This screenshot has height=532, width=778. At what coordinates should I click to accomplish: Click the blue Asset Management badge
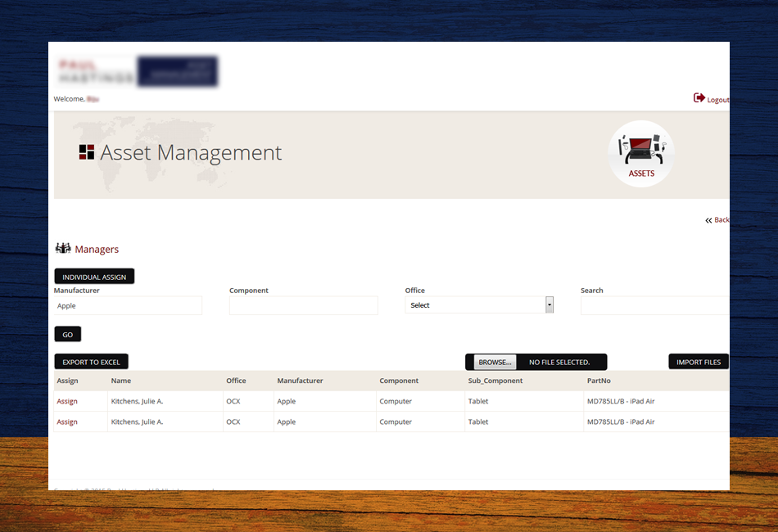click(x=178, y=71)
